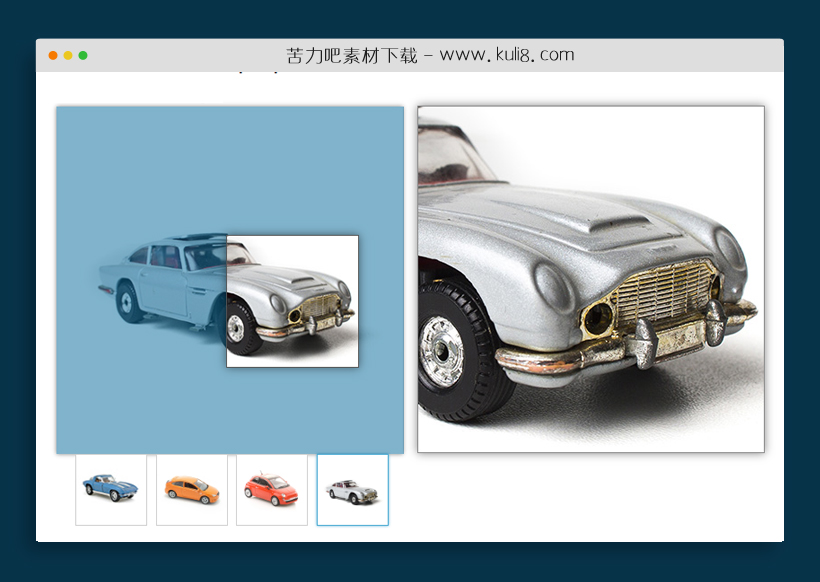Click the highlighted silver car thumbnail
Viewport: 820px width, 582px height.
pos(353,490)
